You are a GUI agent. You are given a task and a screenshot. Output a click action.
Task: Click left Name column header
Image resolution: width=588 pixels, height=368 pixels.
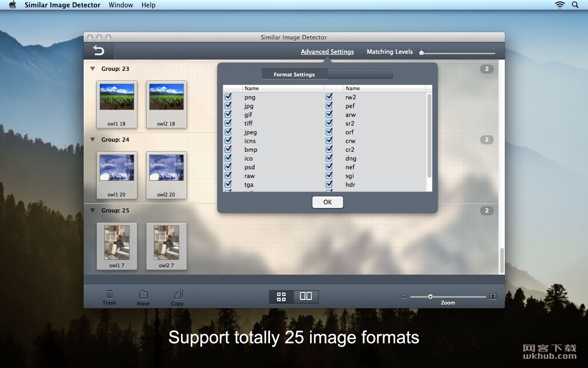283,88
